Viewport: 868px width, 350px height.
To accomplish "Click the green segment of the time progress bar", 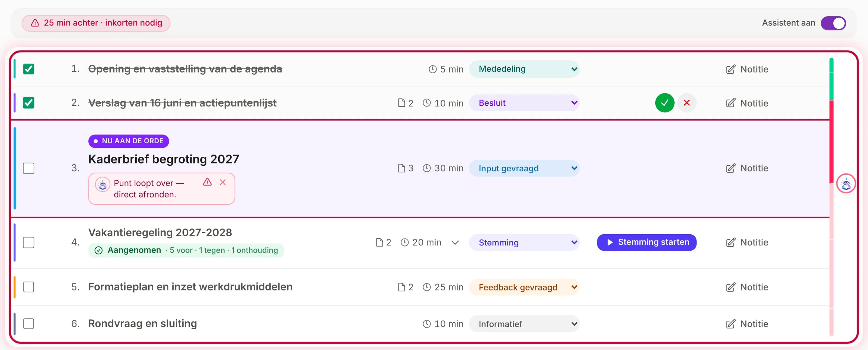I will [831, 78].
